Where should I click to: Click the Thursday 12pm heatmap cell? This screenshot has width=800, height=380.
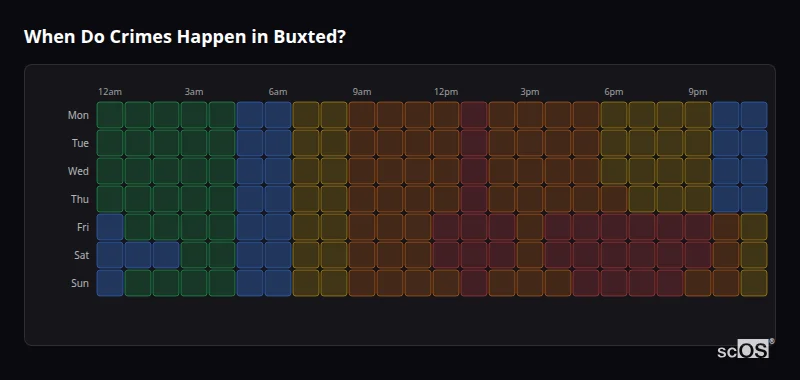click(x=446, y=199)
